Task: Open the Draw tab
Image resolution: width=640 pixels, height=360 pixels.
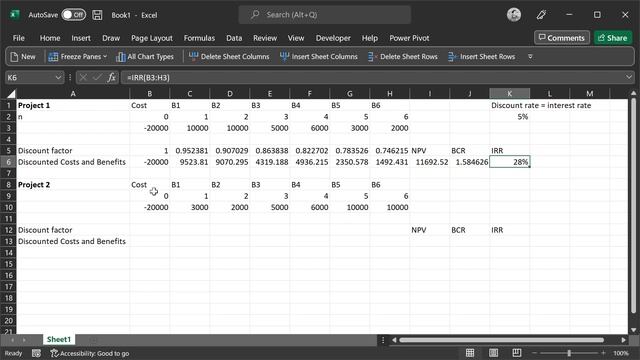Action: point(111,38)
